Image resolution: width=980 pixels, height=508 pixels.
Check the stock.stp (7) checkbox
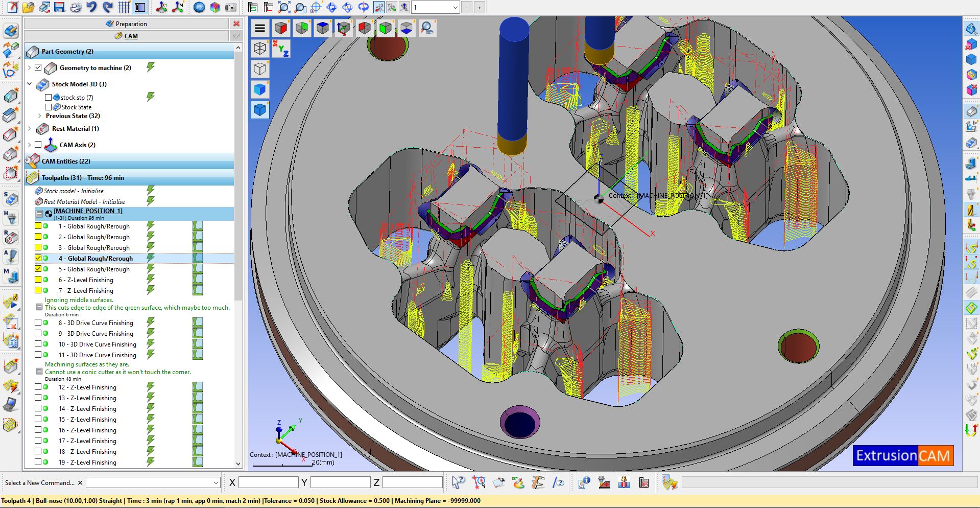[x=48, y=97]
